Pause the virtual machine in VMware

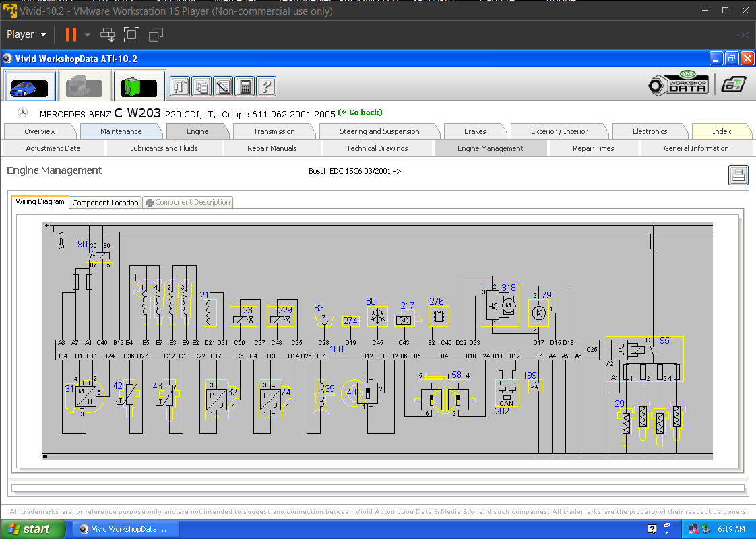71,35
